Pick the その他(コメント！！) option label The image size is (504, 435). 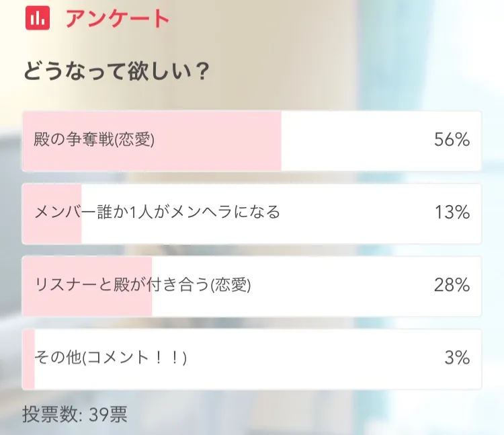point(111,358)
